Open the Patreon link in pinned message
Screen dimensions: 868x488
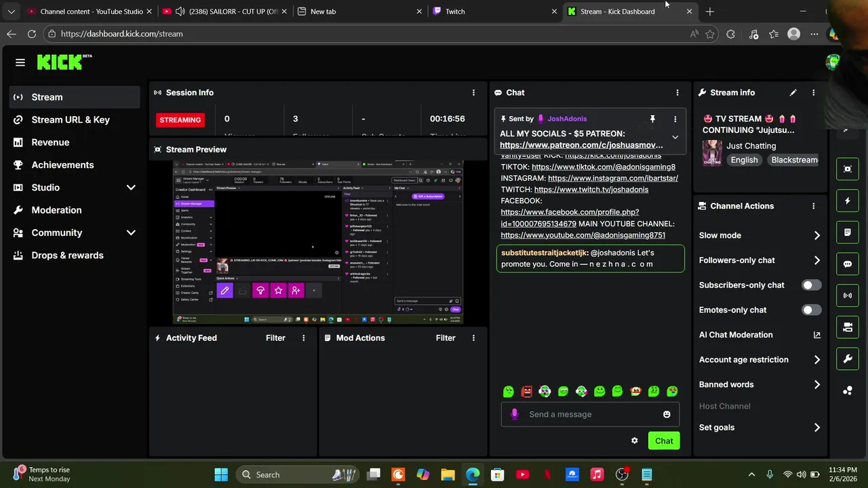[581, 145]
